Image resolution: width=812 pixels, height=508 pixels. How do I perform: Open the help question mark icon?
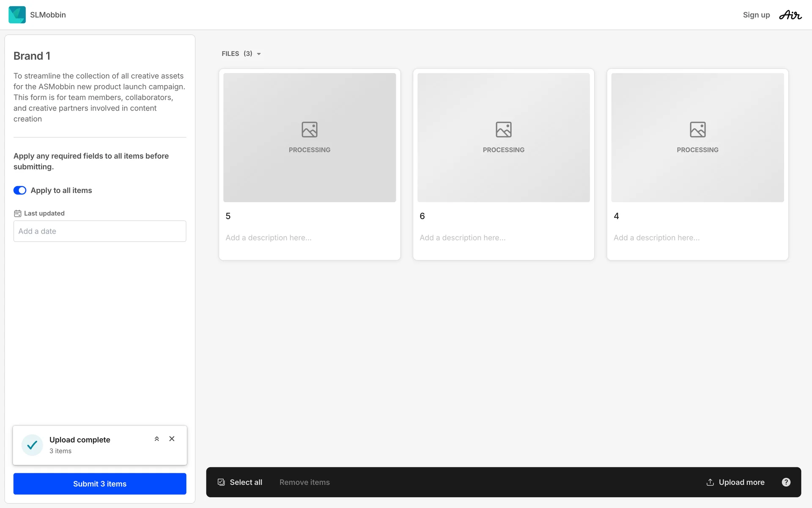point(786,482)
